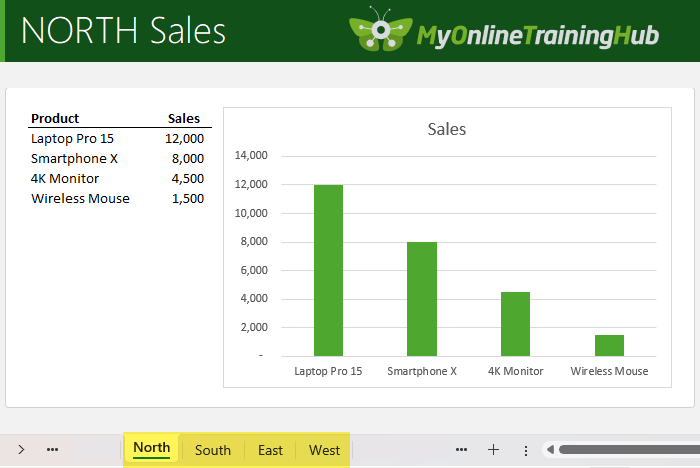Click the vertical dots tab bar handle
Image resolution: width=700 pixels, height=468 pixels.
[526, 450]
